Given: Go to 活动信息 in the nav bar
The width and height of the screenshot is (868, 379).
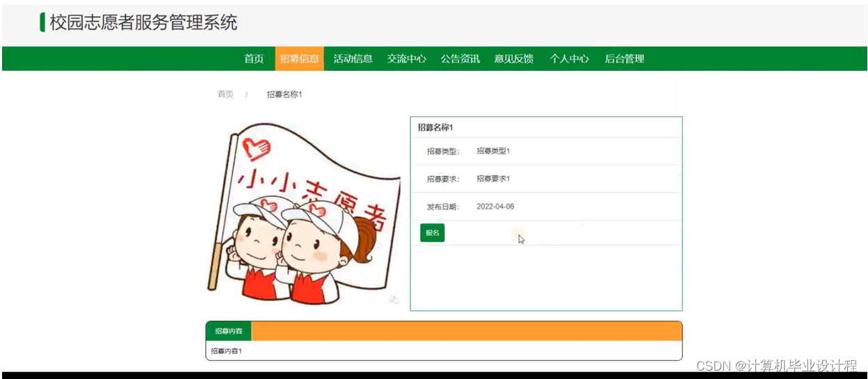Looking at the screenshot, I should coord(353,59).
